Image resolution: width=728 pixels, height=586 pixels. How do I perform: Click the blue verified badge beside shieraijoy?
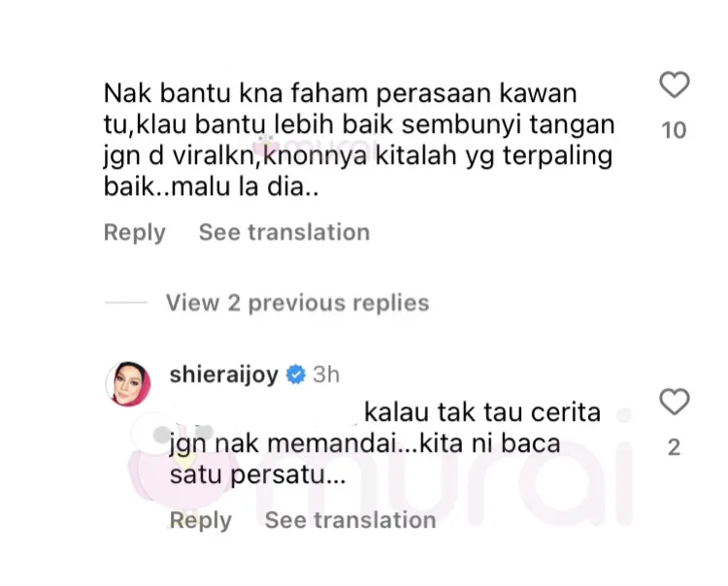[x=296, y=374]
